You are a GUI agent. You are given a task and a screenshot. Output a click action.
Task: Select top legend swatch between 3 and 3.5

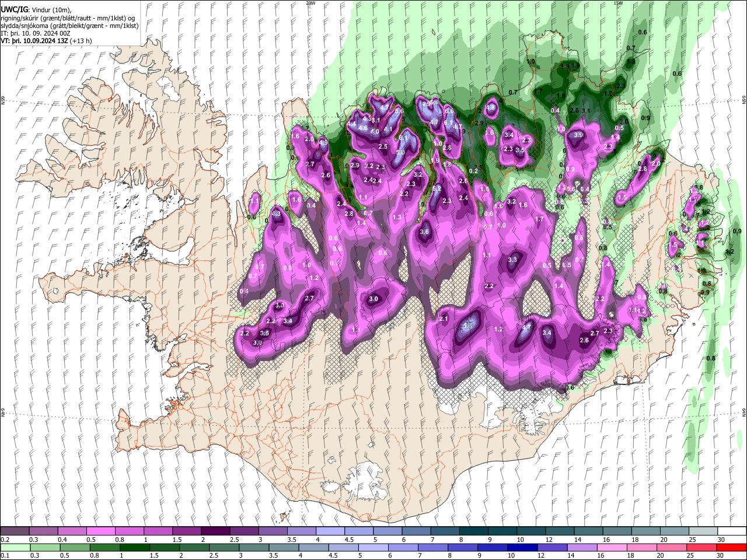pyautogui.click(x=273, y=531)
